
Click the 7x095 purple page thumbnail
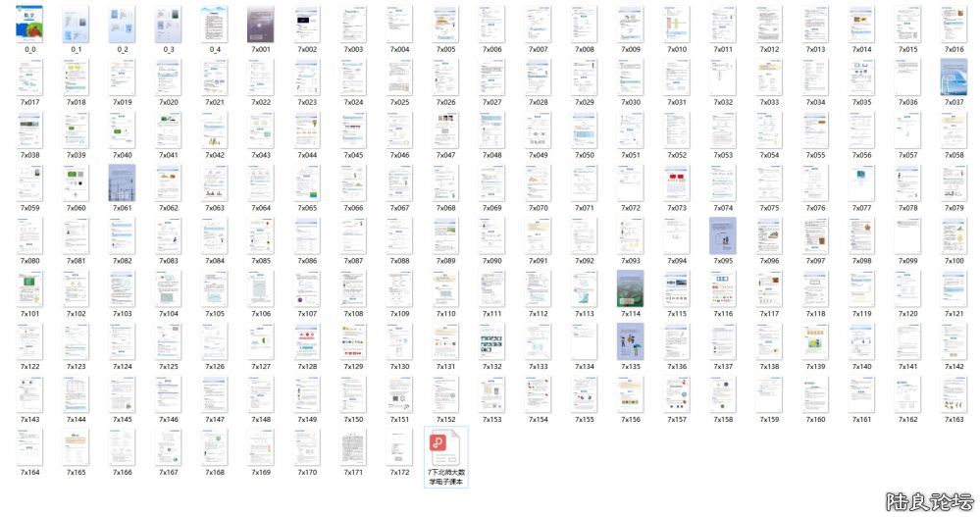click(723, 235)
